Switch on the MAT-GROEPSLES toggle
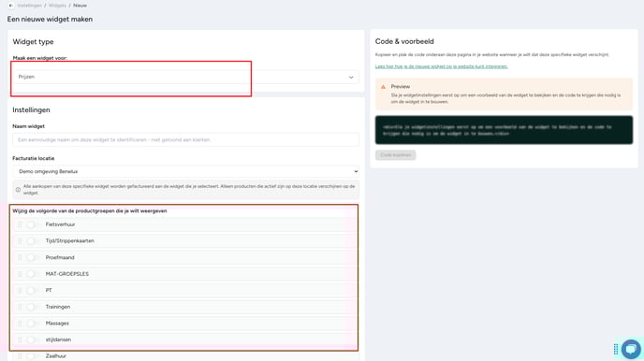644x361 pixels. click(32, 274)
